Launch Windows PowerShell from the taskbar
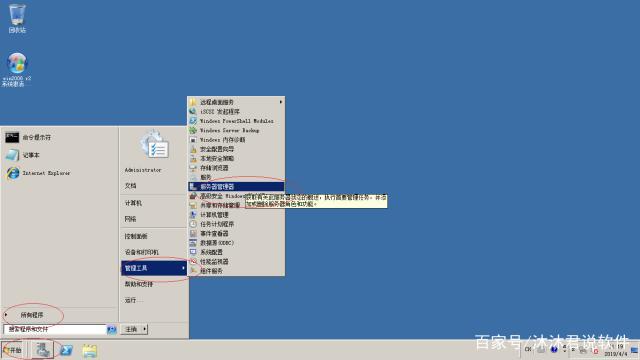 [66, 350]
